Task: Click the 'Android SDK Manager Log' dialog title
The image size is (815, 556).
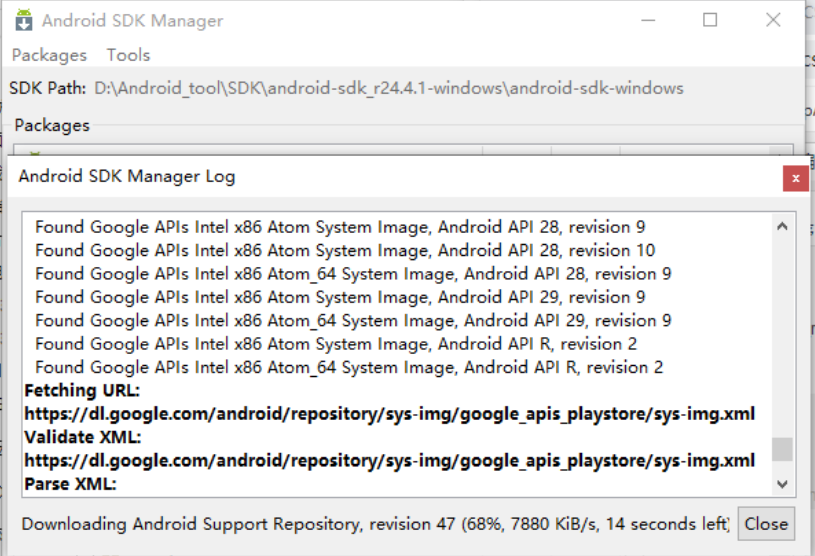Action: coord(127,177)
